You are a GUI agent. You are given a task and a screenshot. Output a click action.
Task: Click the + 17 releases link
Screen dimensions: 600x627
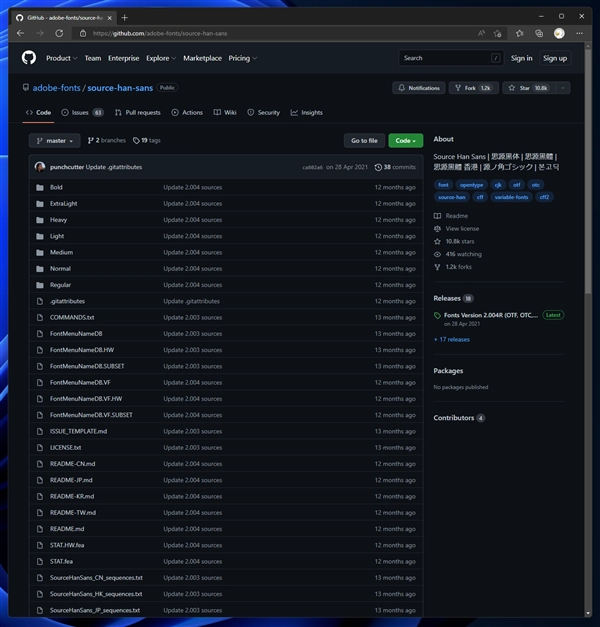pyautogui.click(x=452, y=339)
